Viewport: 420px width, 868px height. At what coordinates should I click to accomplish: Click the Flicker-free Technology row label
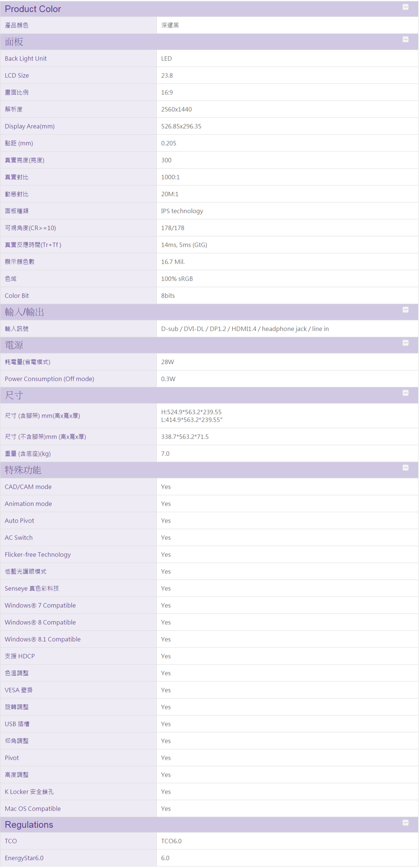(x=38, y=555)
